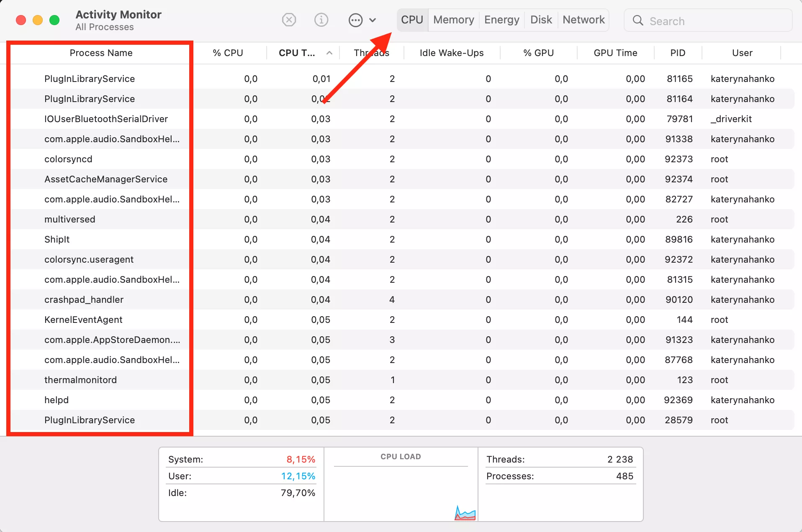Screen dimensions: 802x532
Task: Click the Processes count 485
Action: tap(625, 476)
